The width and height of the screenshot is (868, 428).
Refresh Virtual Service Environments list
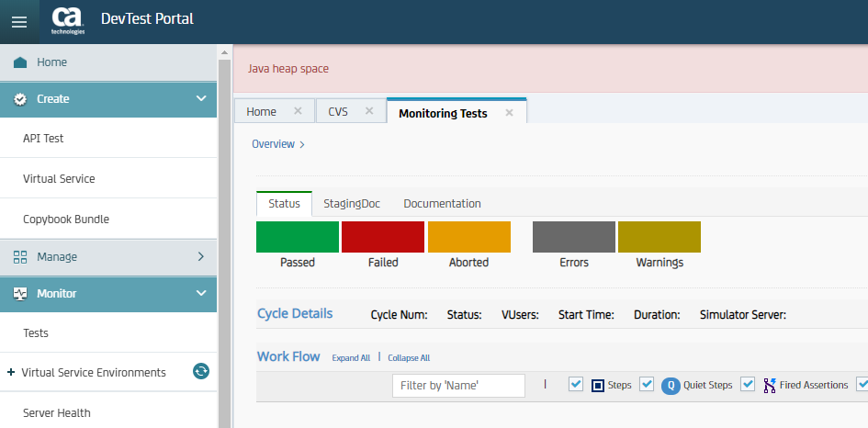point(201,372)
